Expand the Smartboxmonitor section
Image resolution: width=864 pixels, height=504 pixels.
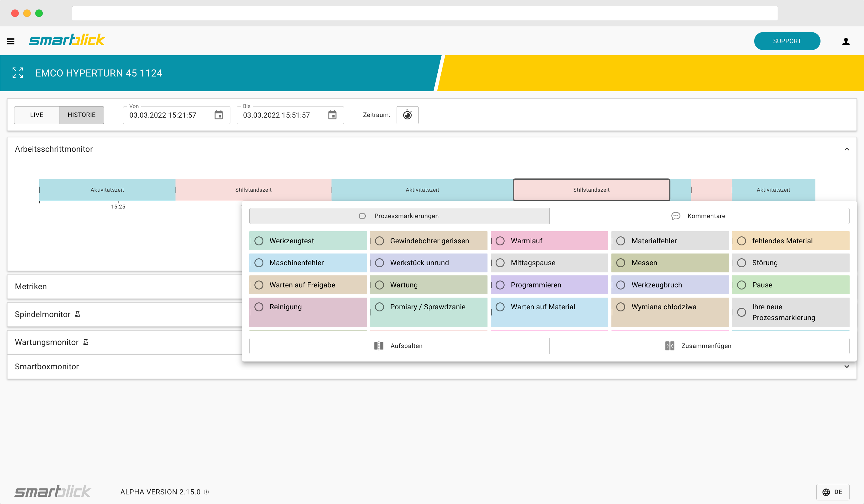click(x=847, y=367)
